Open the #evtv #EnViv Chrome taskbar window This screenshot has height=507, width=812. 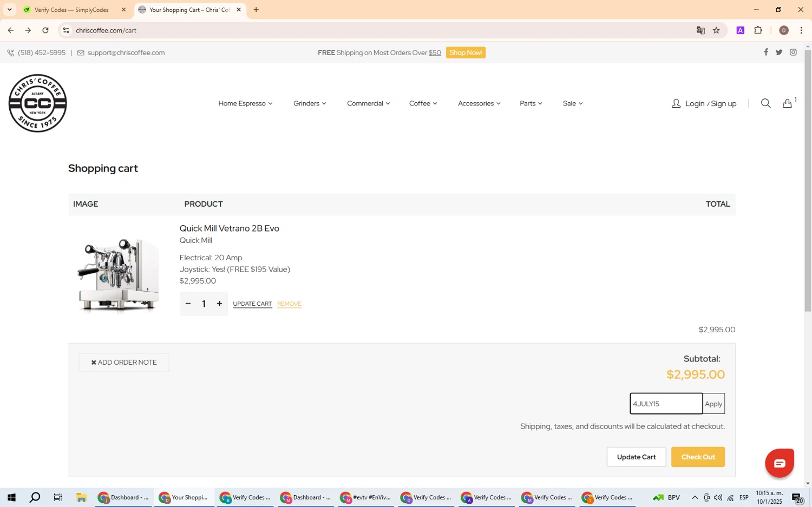point(366,497)
